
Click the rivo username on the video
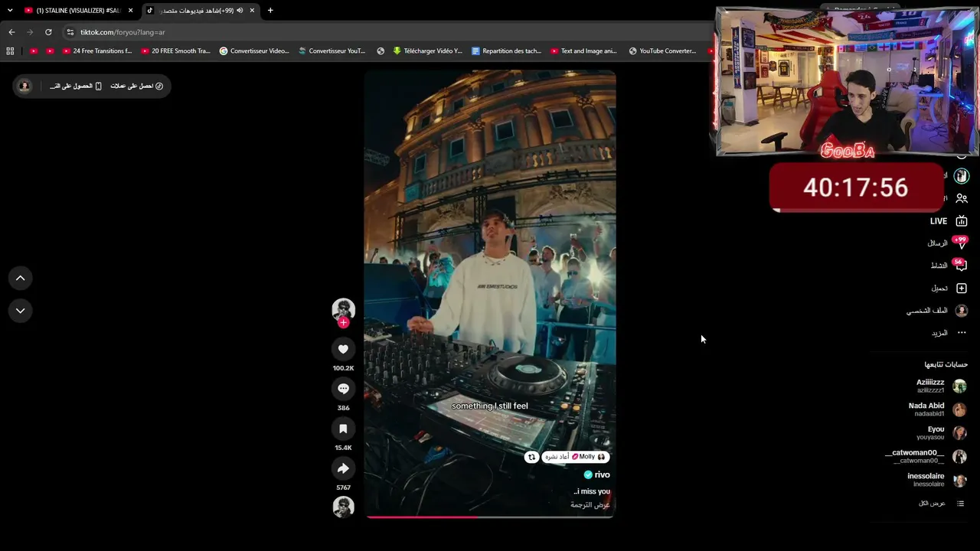(603, 475)
